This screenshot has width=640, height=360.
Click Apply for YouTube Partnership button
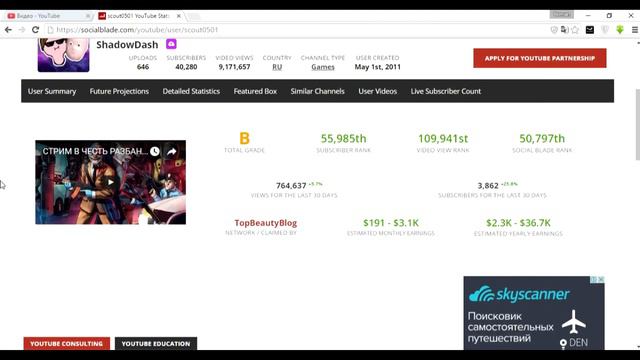click(540, 58)
